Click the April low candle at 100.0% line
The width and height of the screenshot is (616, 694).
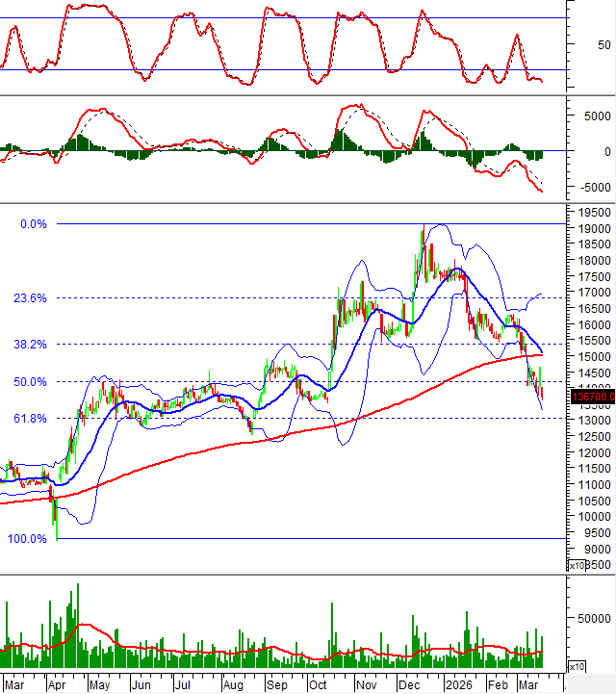point(57,525)
